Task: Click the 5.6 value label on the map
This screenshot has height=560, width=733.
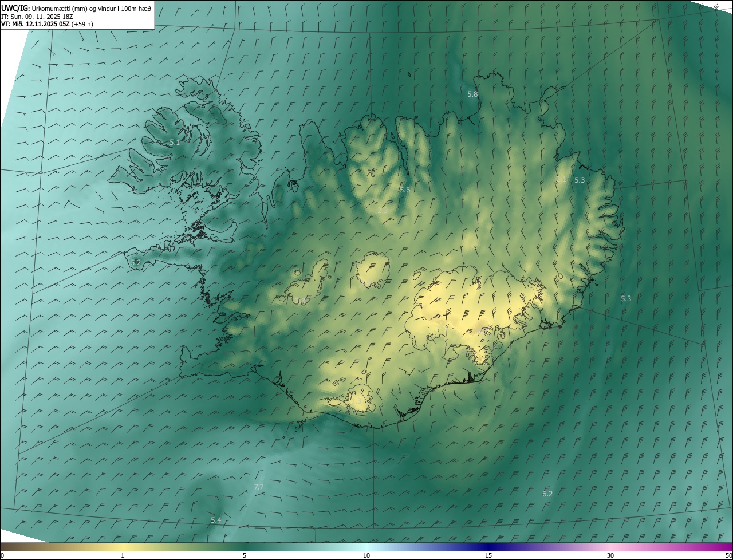Action: point(405,190)
